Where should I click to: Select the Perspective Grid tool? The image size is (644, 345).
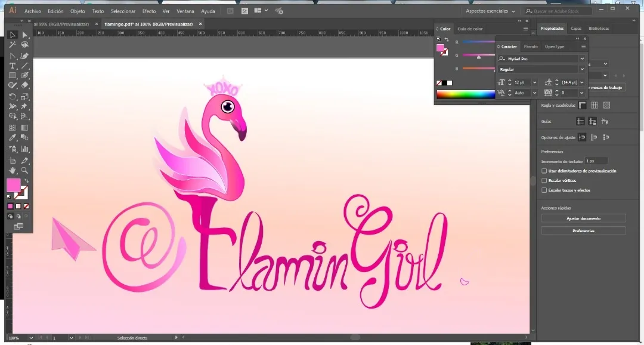tap(24, 117)
